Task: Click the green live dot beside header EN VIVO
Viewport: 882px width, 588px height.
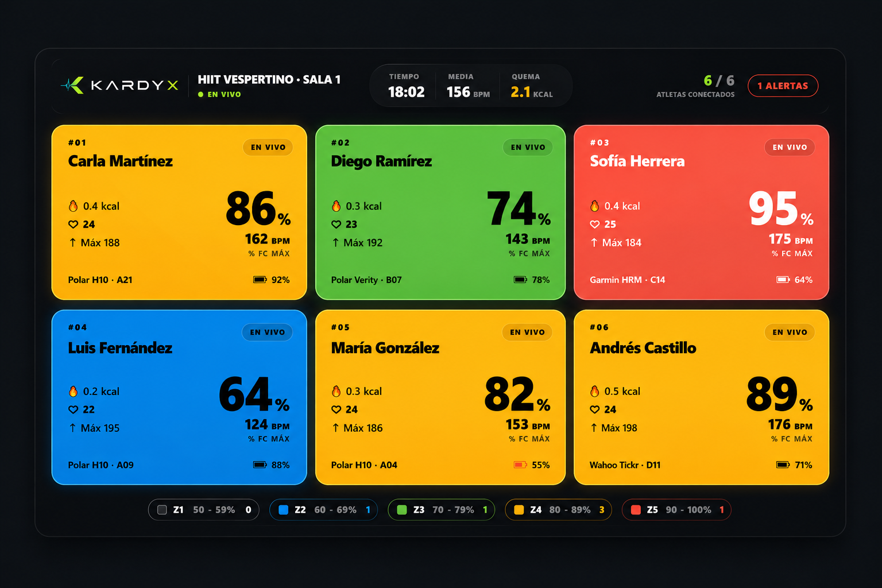Action: [200, 95]
